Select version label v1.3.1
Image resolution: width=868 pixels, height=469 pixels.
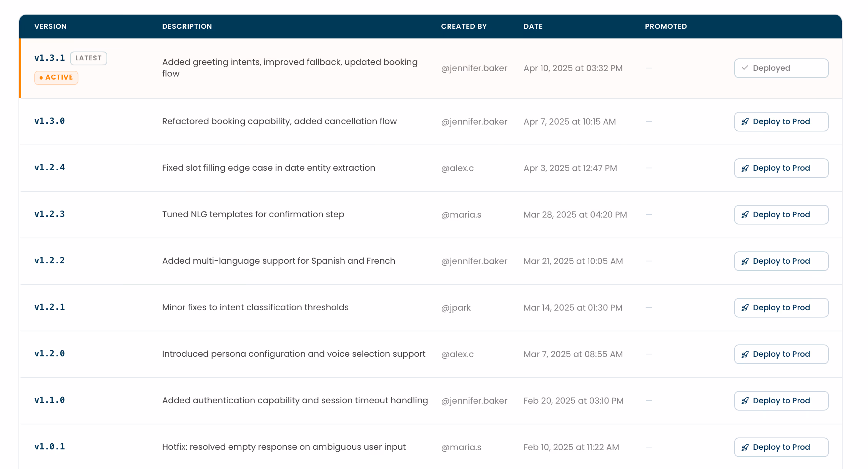pyautogui.click(x=50, y=58)
